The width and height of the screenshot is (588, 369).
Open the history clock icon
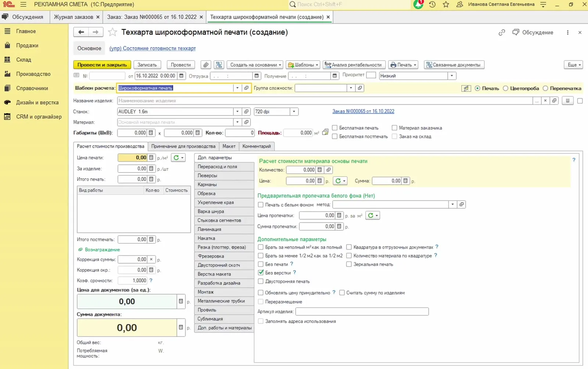432,4
